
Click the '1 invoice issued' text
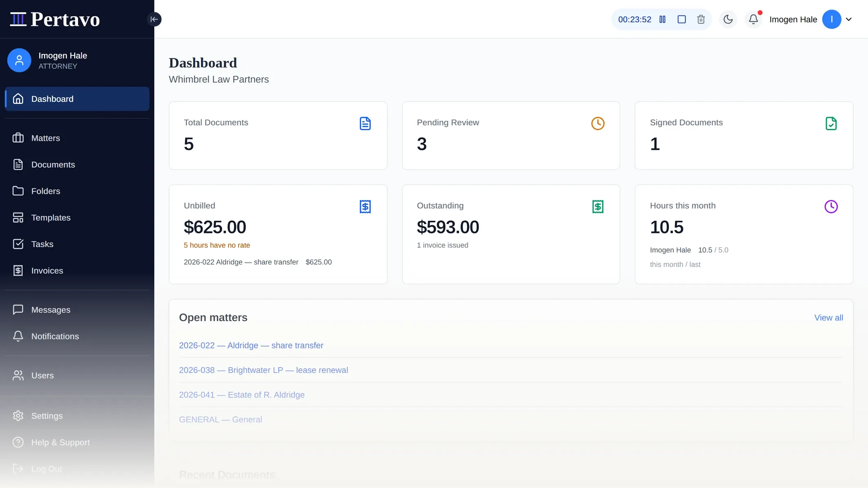click(x=443, y=245)
